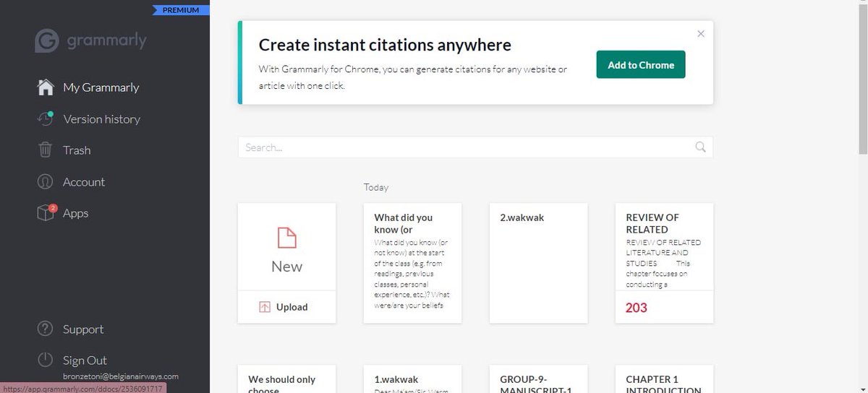
Task: Click the grammarly wordmark text
Action: point(107,40)
